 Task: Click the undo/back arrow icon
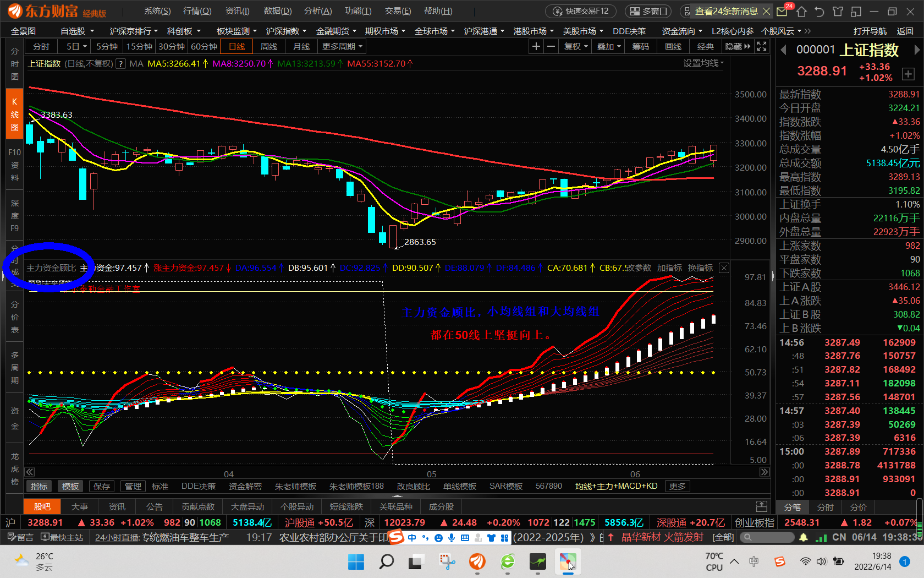tap(820, 11)
